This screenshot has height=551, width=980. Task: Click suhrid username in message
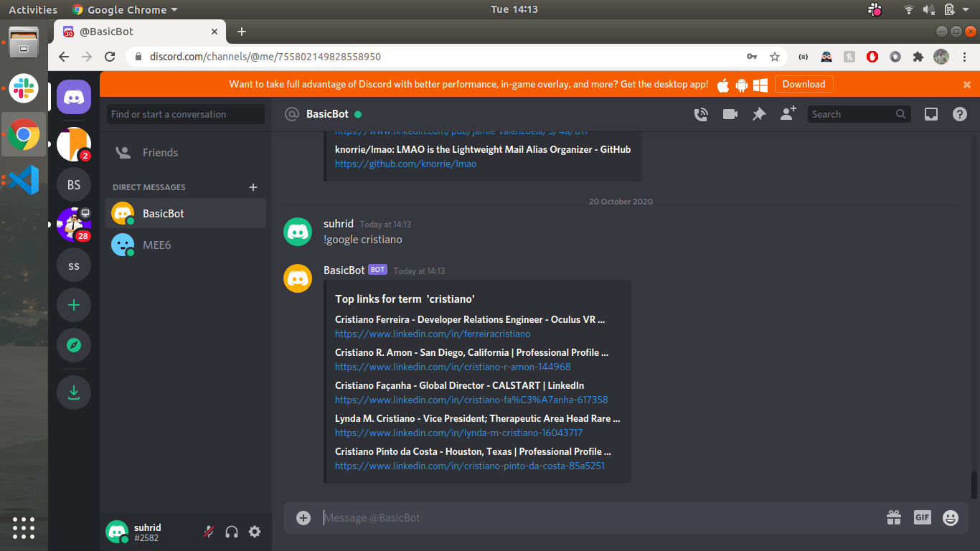339,224
